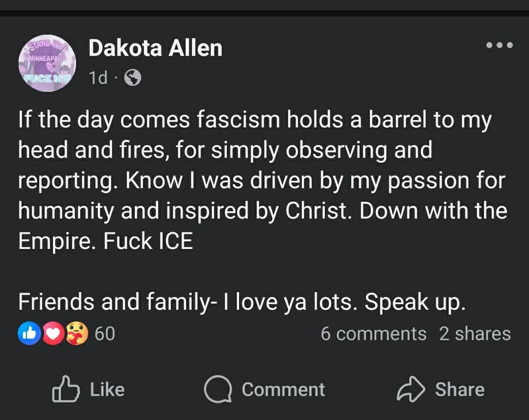Open the three-dot post options menu
Image resolution: width=529 pixels, height=420 pixels.
pos(500,45)
